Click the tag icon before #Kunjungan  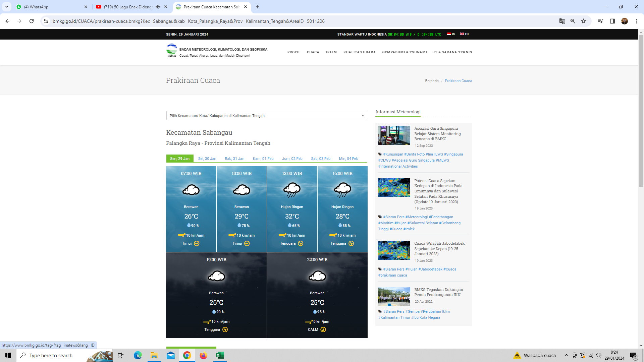click(x=380, y=154)
